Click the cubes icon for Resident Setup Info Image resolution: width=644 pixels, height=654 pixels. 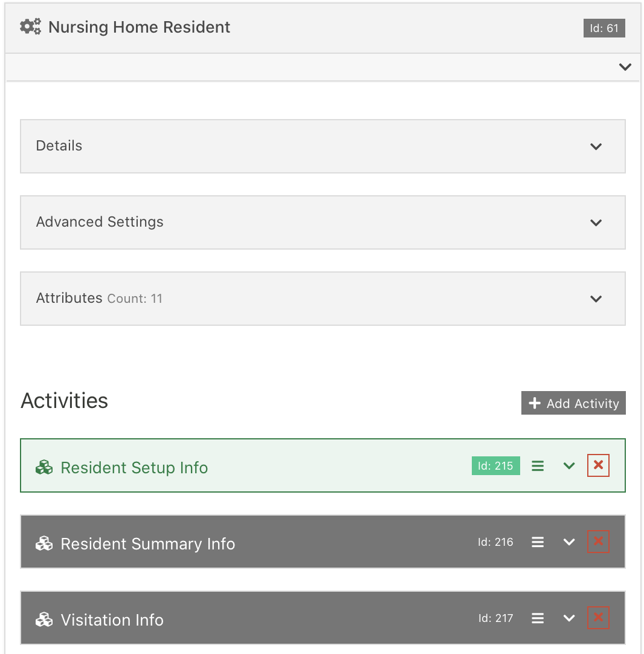click(x=44, y=468)
